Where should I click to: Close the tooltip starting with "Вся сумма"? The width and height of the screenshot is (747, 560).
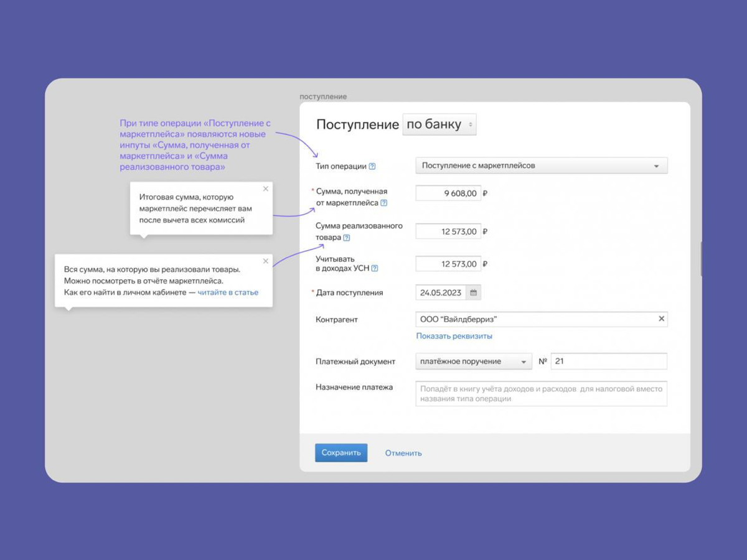click(266, 261)
